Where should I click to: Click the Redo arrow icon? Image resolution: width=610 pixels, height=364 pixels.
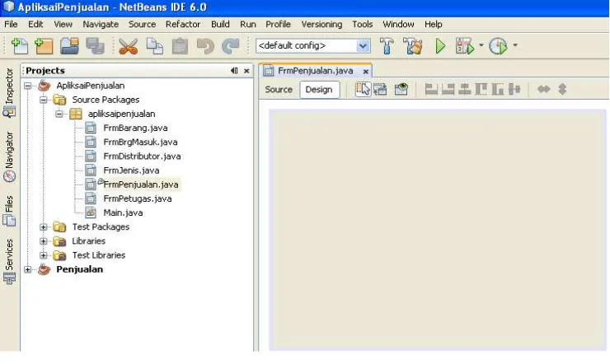[230, 46]
